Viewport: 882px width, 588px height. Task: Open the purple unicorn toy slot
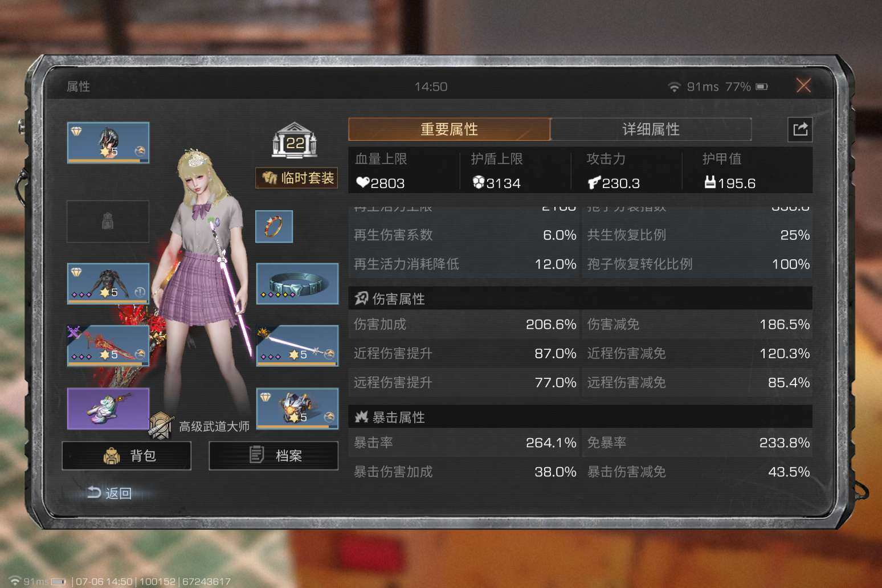[x=108, y=408]
